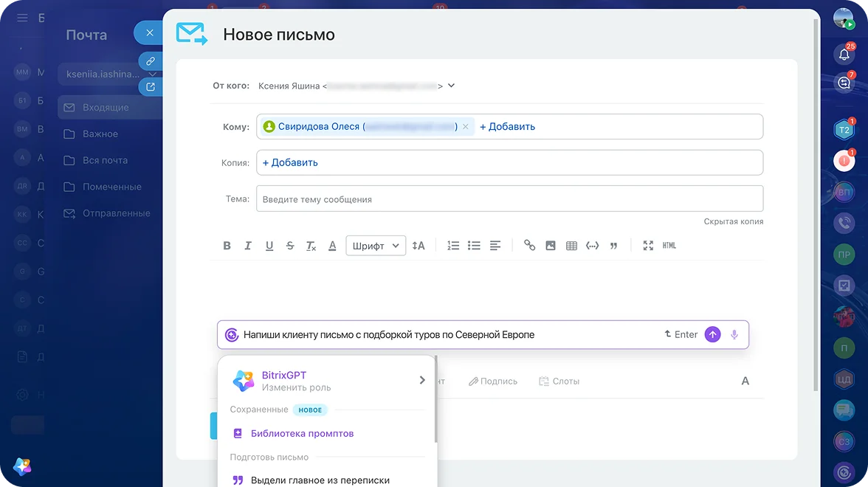Click the Copilot icon in prompt field
Screen dimensions: 868x487
232,335
